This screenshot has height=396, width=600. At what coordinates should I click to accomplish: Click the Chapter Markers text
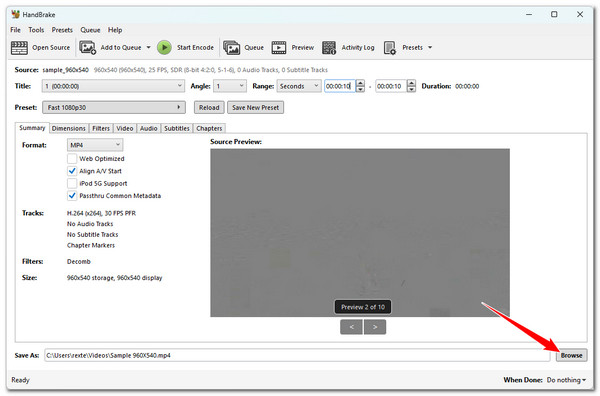click(91, 245)
